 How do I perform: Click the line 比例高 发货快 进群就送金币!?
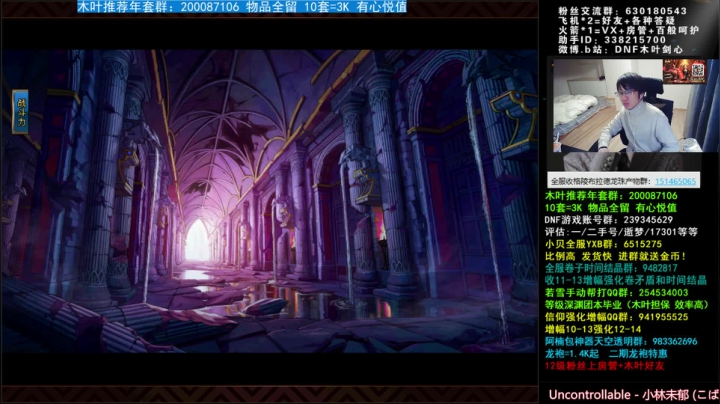tap(615, 256)
